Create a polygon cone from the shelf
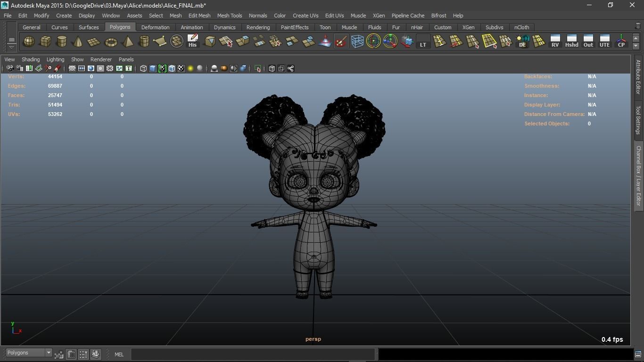Viewport: 644px width, 362px height. coord(78,42)
